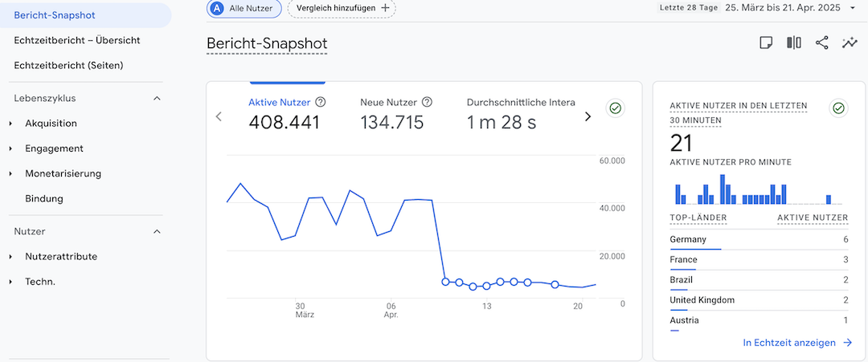Click the 134.715 new users value
This screenshot has height=362, width=868.
tap(392, 122)
